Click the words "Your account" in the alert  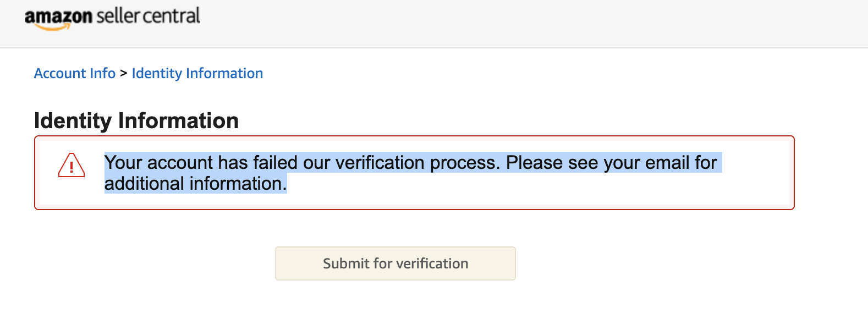(x=158, y=163)
